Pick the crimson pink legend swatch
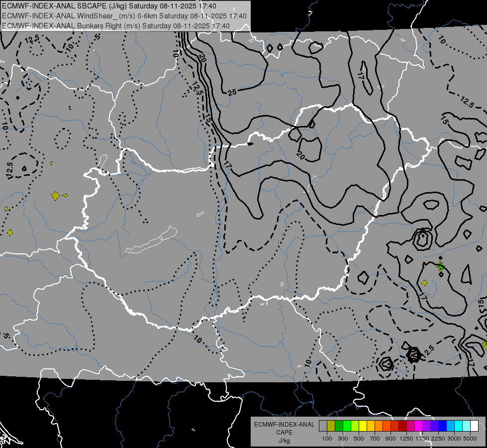The height and width of the screenshot is (448, 487). 410,426
